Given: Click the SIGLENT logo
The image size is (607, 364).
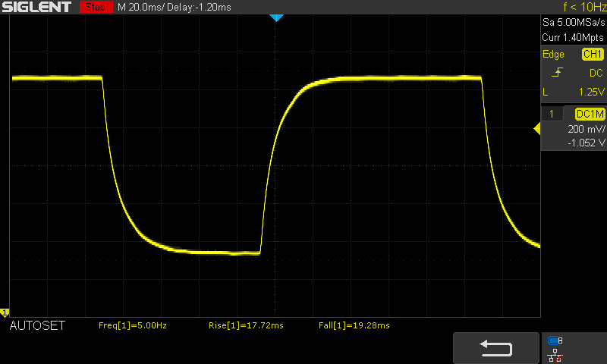Looking at the screenshot, I should [x=36, y=7].
